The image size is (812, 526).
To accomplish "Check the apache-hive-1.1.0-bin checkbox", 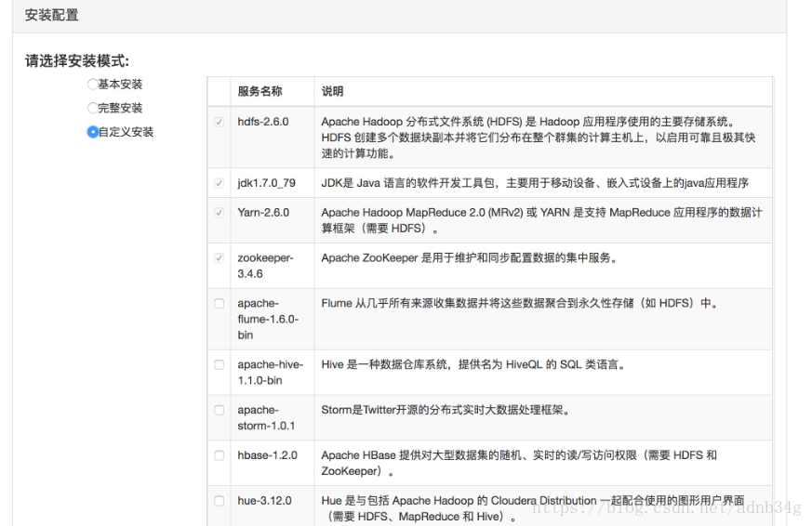I will (x=219, y=365).
